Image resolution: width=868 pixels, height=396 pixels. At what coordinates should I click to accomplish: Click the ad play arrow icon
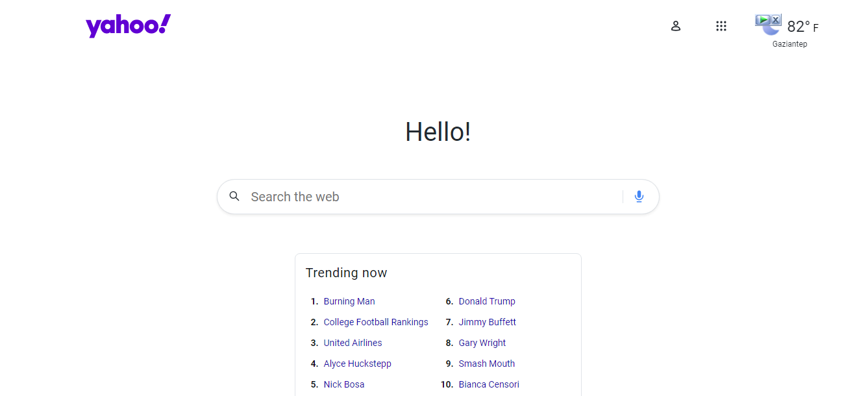(x=763, y=20)
